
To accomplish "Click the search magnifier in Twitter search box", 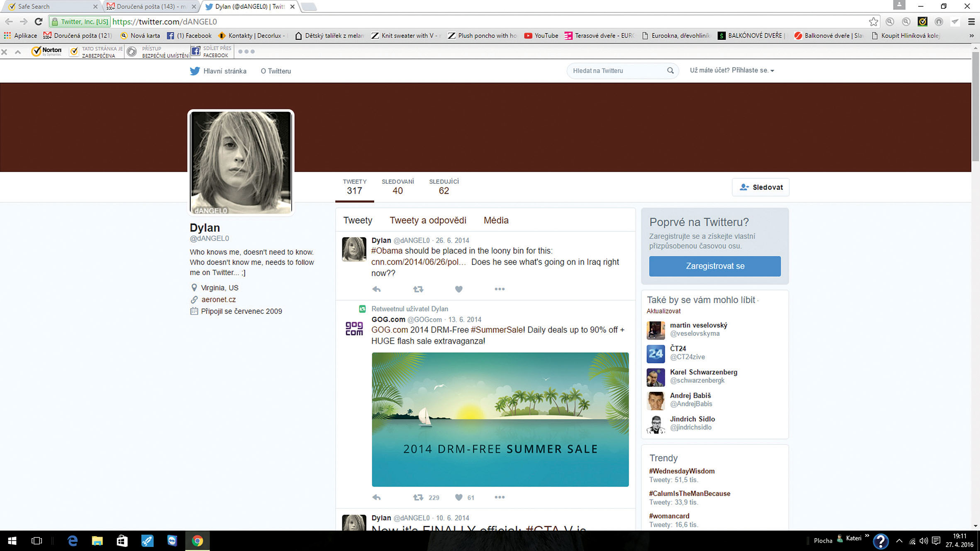I will (x=670, y=70).
